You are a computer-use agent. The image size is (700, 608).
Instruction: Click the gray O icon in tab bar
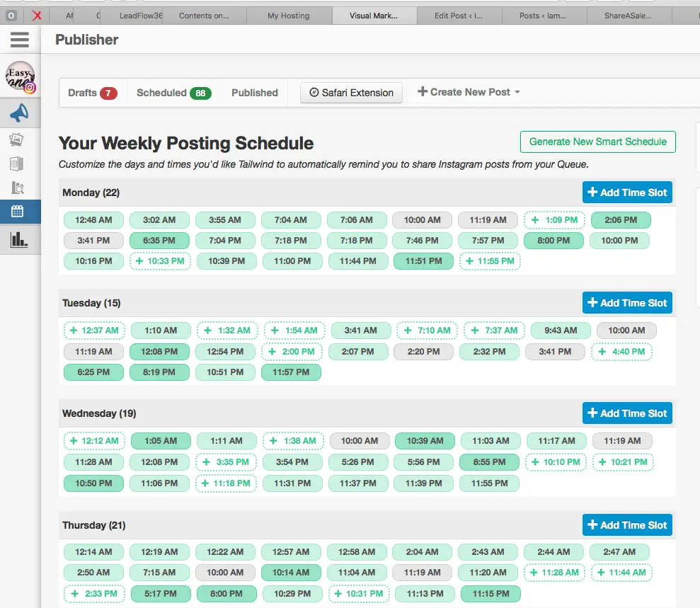[11, 16]
